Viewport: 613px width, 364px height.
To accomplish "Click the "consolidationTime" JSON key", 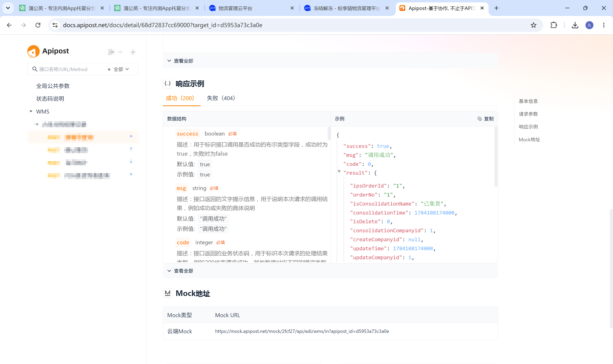I will (379, 213).
